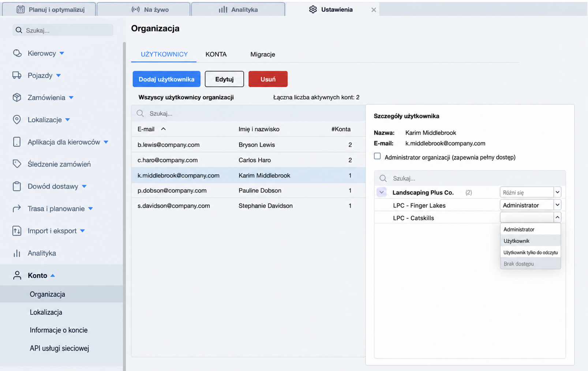Click the Konto person icon
This screenshot has width=588, height=371.
point(17,275)
